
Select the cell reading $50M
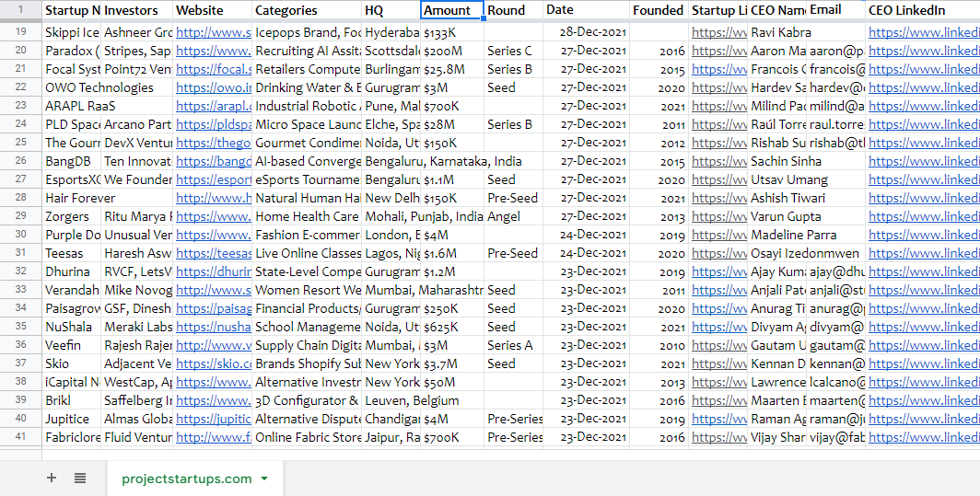(x=452, y=382)
